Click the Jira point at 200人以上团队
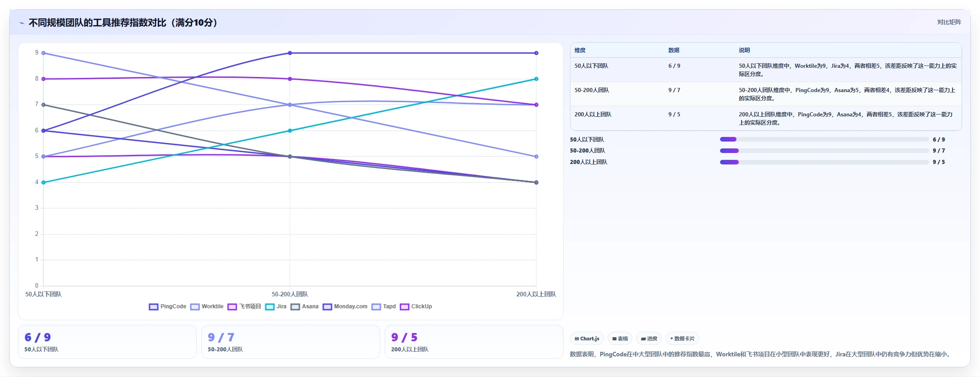Screen dimensions: 980x377 [x=536, y=79]
